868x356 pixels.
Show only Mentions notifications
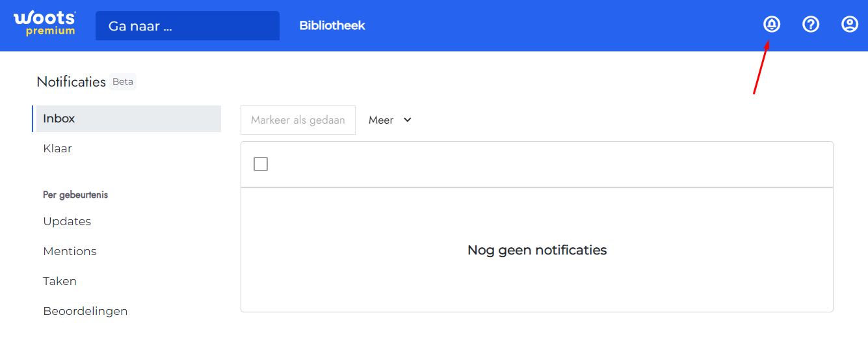point(70,251)
